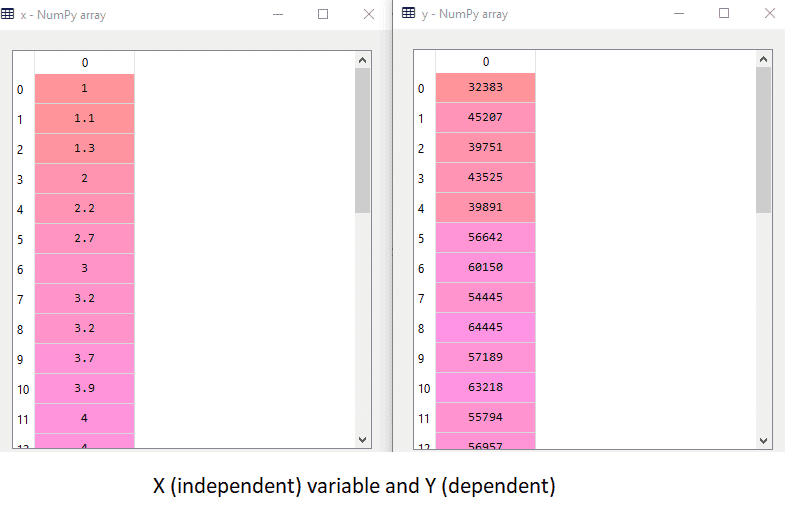This screenshot has width=785, height=514.
Task: Select the cell with value 45207
Action: coord(485,118)
